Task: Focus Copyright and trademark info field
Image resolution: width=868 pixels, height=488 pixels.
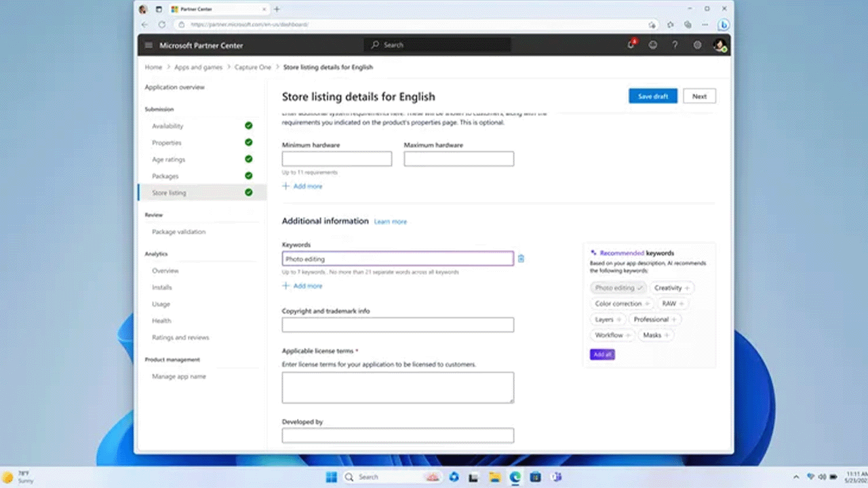Action: tap(398, 325)
